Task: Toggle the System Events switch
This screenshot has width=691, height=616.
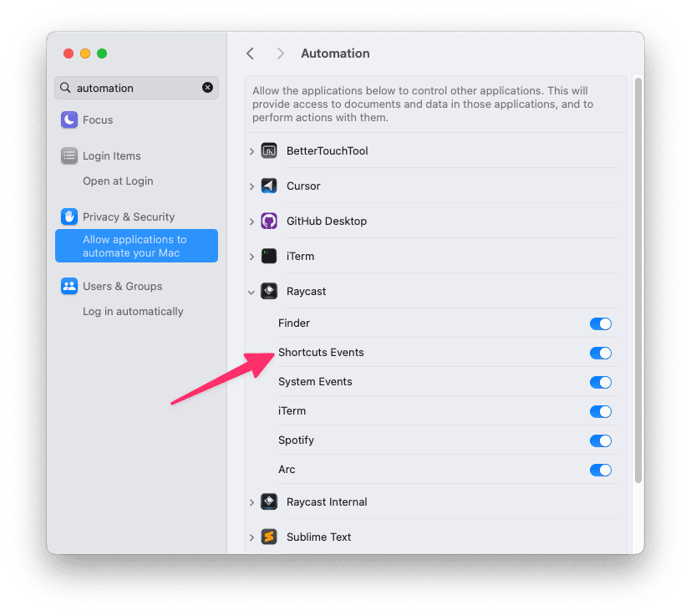Action: (x=600, y=382)
